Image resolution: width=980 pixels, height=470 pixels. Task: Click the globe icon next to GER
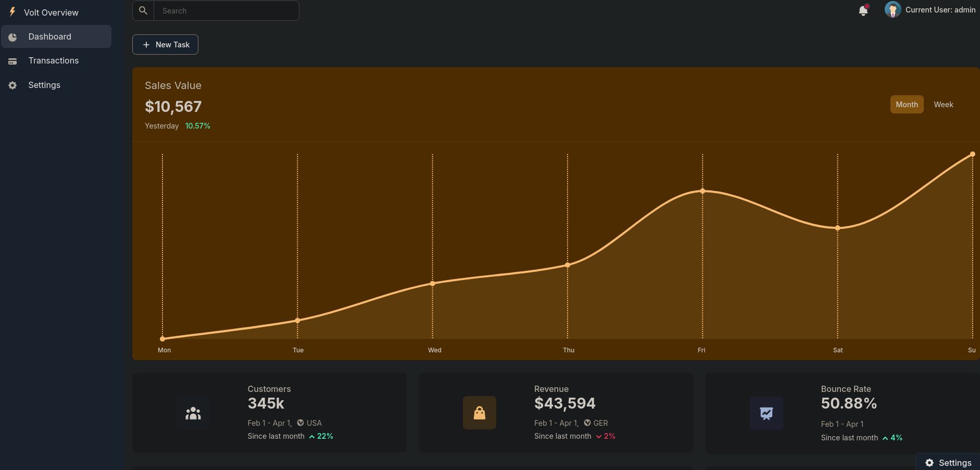coord(587,423)
